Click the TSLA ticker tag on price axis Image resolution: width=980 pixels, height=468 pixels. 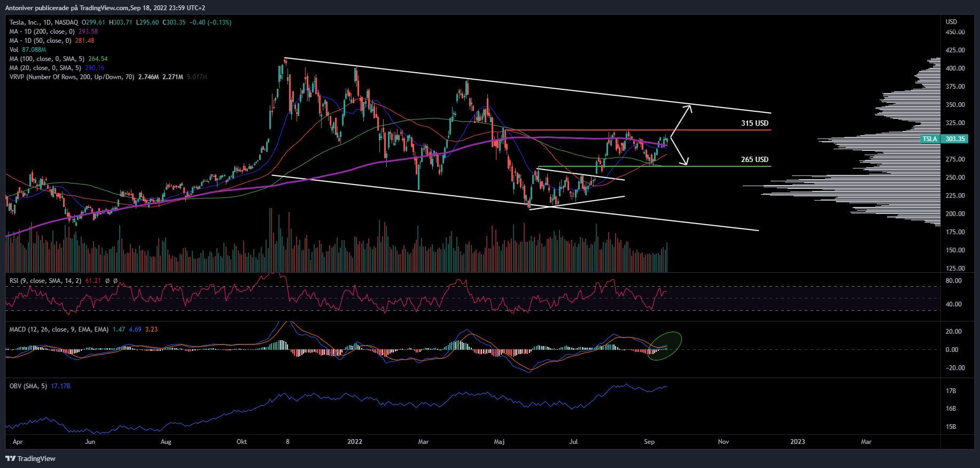929,139
